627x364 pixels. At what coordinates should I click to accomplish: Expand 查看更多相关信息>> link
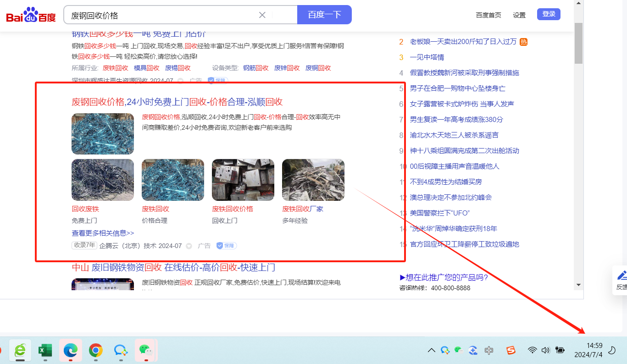(x=103, y=233)
